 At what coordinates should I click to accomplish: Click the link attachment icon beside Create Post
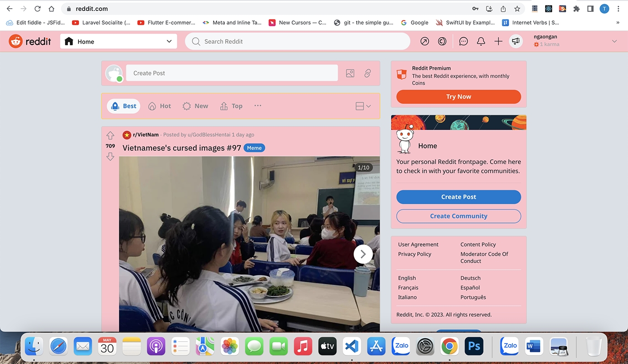tap(368, 73)
